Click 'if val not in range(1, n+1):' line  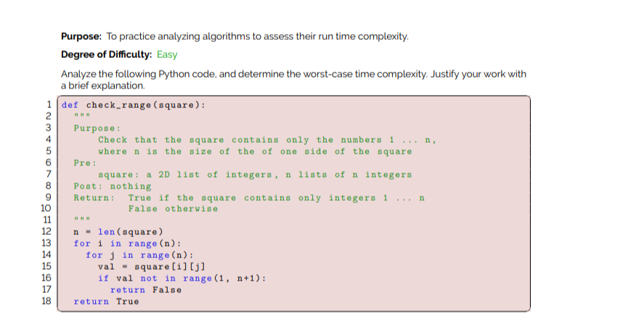pos(182,278)
